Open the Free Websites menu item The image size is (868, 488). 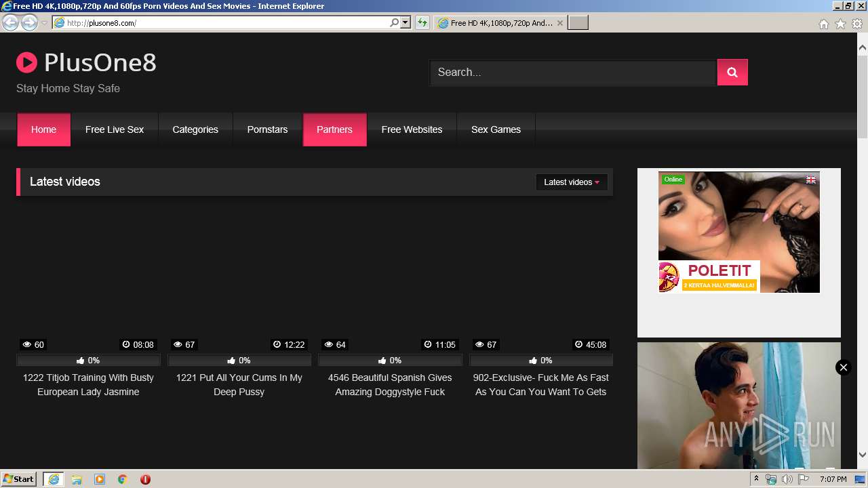[412, 129]
